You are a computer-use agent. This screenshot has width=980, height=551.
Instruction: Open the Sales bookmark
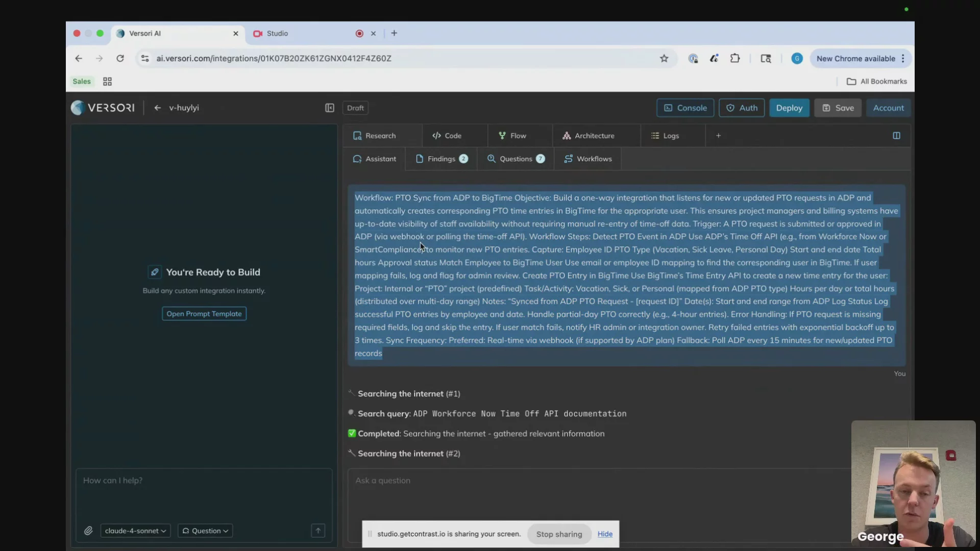tap(82, 82)
